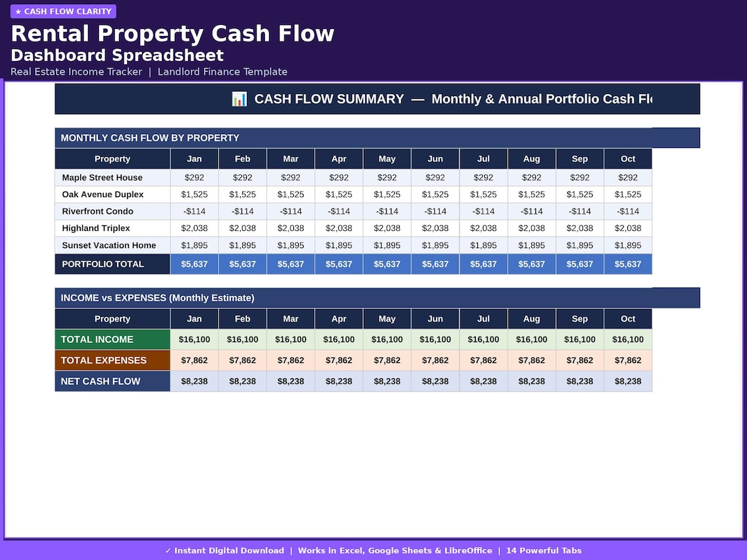This screenshot has width=747, height=560.
Task: Select Highland Triplex September $2,038 cell
Action: tap(580, 228)
